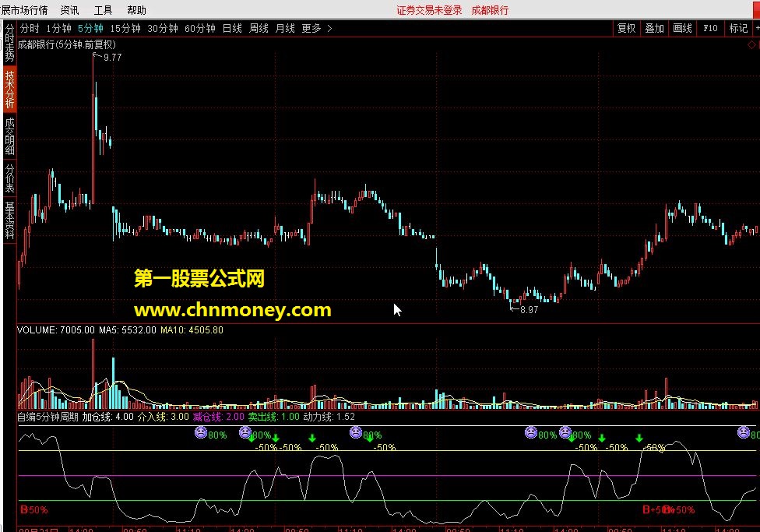Click the 9.77 high price label
The height and width of the screenshot is (532, 760).
pyautogui.click(x=112, y=57)
